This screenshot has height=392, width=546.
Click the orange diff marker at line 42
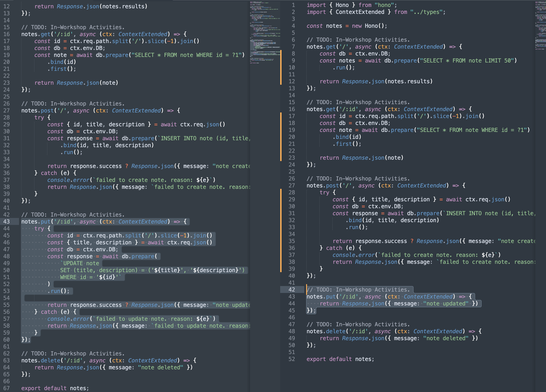307,290
